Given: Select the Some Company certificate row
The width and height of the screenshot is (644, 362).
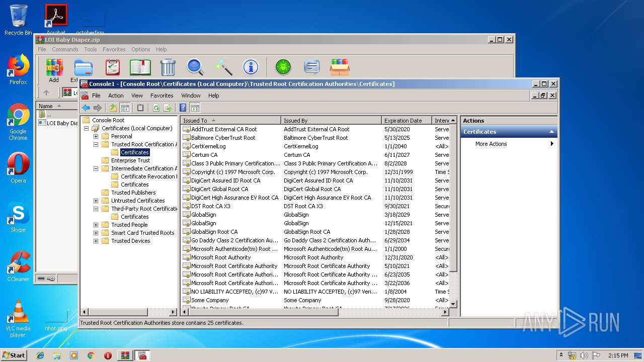Looking at the screenshot, I should pos(315,300).
